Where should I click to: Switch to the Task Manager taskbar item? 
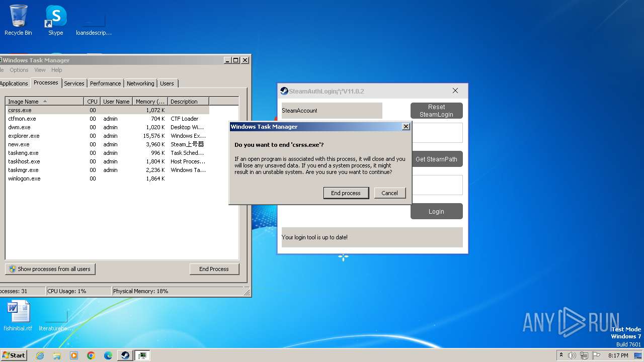pos(143,355)
